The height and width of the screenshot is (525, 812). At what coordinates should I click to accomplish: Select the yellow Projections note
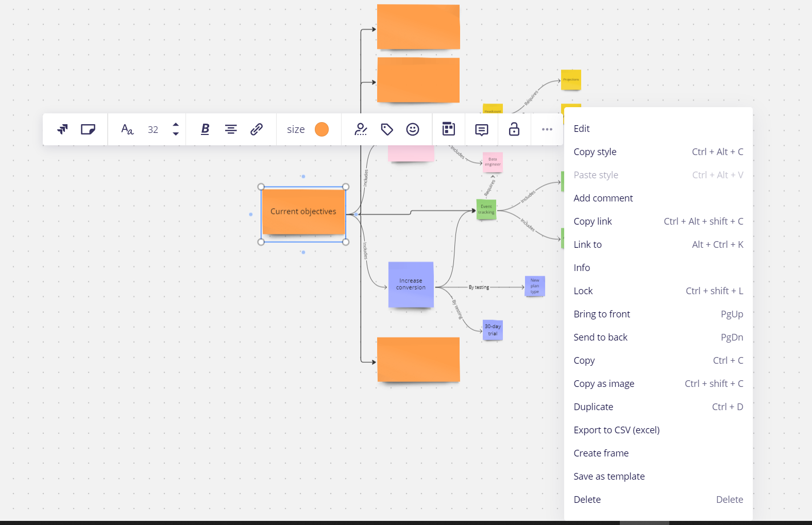[x=571, y=79]
